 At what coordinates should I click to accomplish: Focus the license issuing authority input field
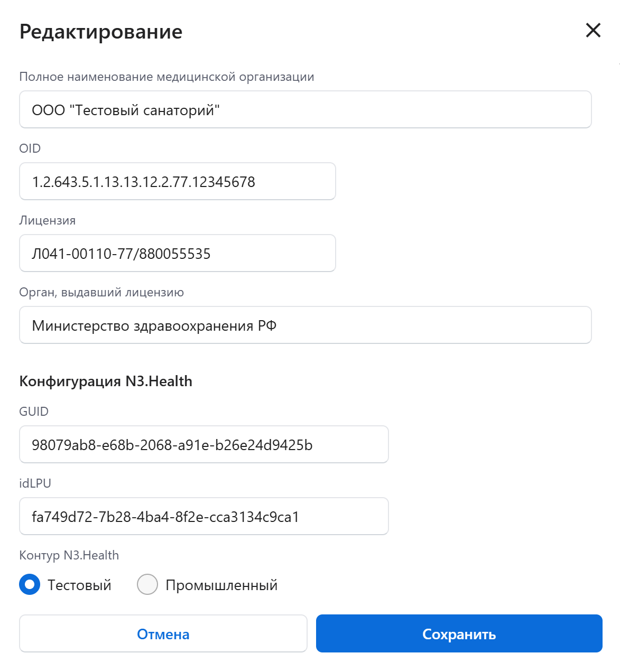click(x=305, y=325)
